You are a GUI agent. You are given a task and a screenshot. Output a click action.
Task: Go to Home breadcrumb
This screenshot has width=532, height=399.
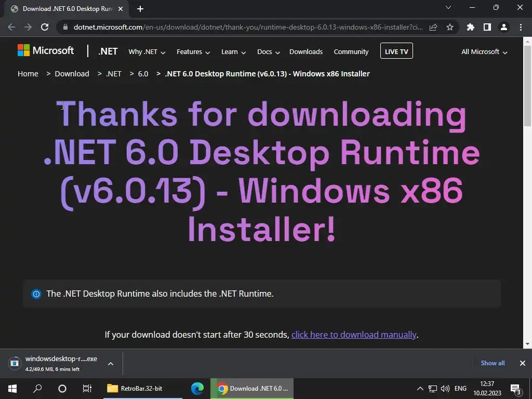tap(28, 74)
